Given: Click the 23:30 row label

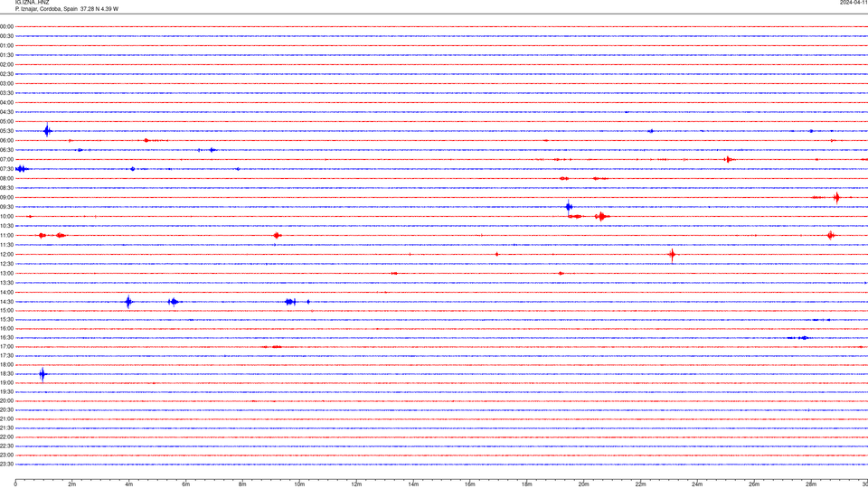Looking at the screenshot, I should click(6, 465).
